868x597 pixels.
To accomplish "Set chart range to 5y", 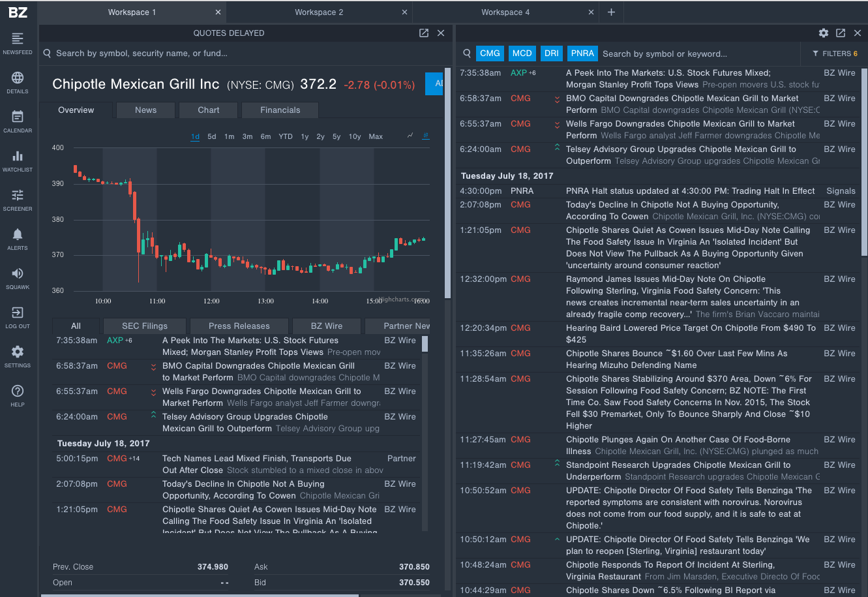I will 337,136.
